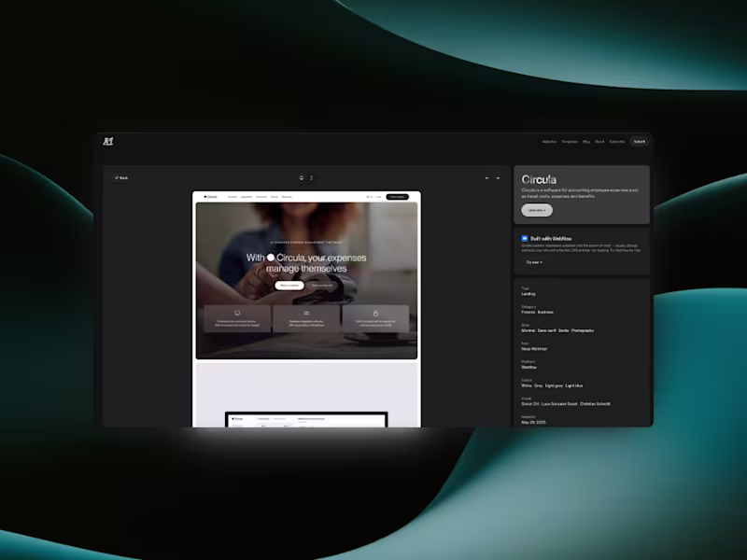Click the View site button under Circula
Image resolution: width=747 pixels, height=560 pixels.
pos(537,210)
